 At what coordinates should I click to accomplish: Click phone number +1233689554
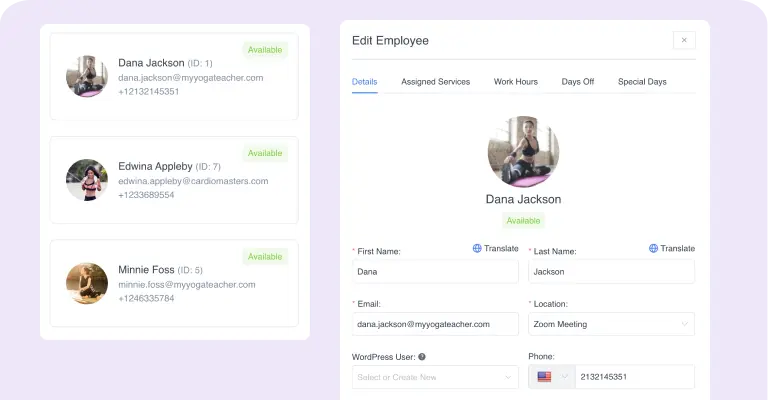pyautogui.click(x=146, y=195)
